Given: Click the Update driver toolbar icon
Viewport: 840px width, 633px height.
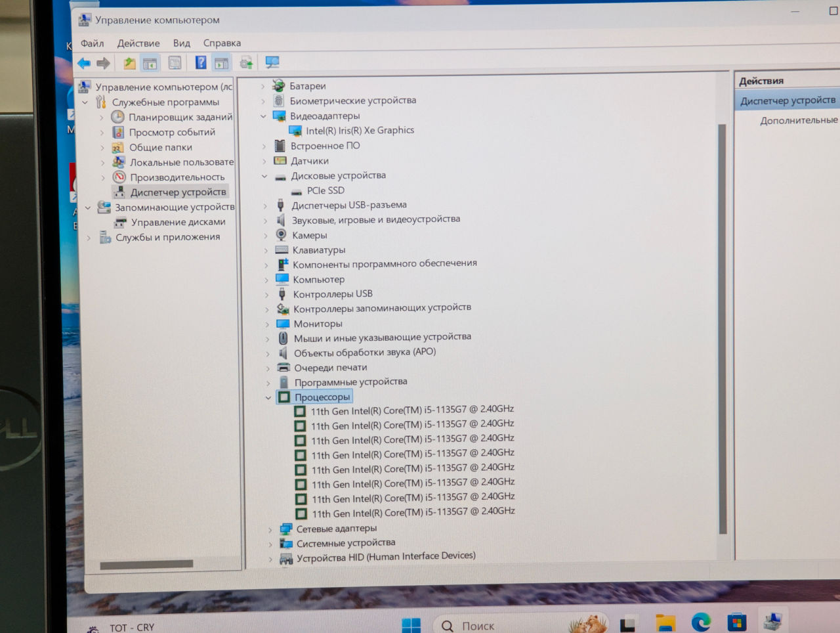Looking at the screenshot, I should (247, 62).
